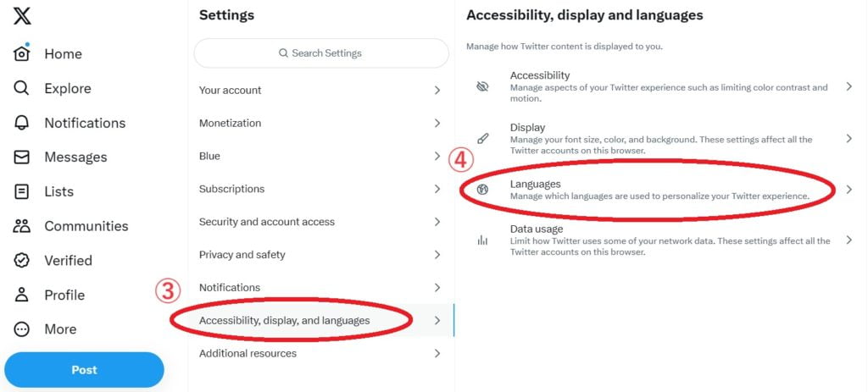Expand Privacy and safety chevron
This screenshot has height=392, width=868.
click(437, 255)
